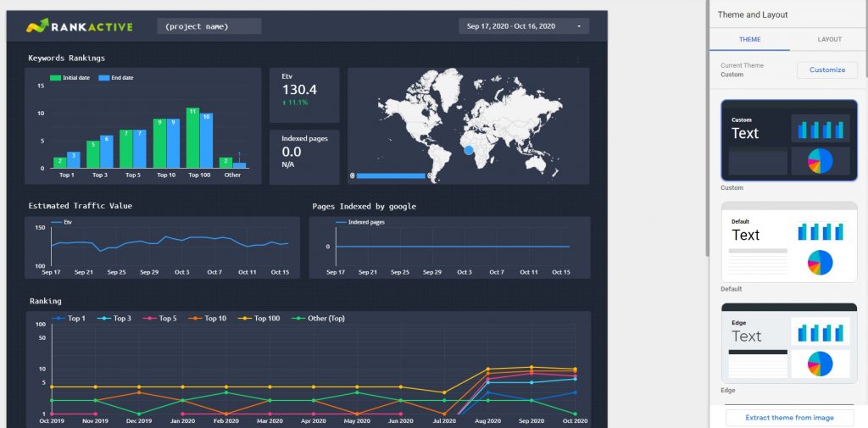The image size is (868, 428).
Task: Select the Custom theme thumbnail
Action: click(789, 140)
